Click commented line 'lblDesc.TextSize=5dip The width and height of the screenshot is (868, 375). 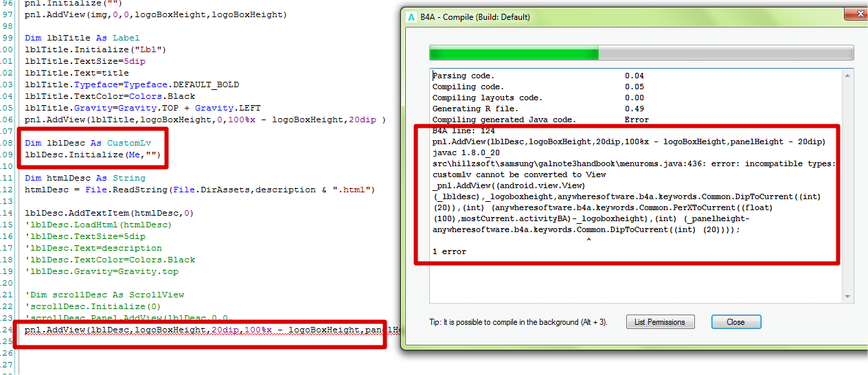85,236
